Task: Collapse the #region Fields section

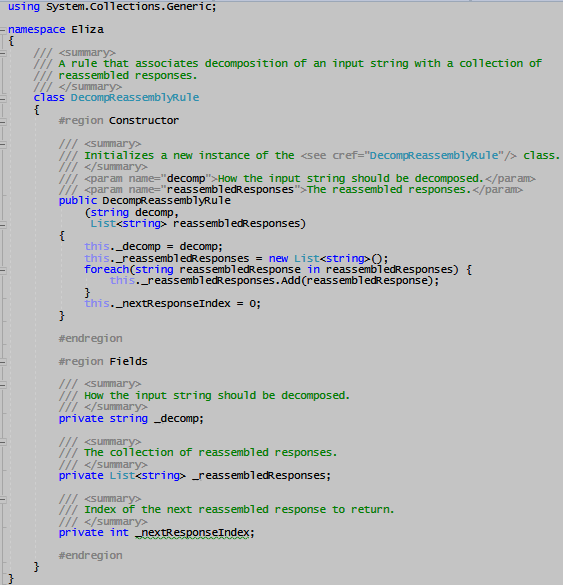Action: 3,362
